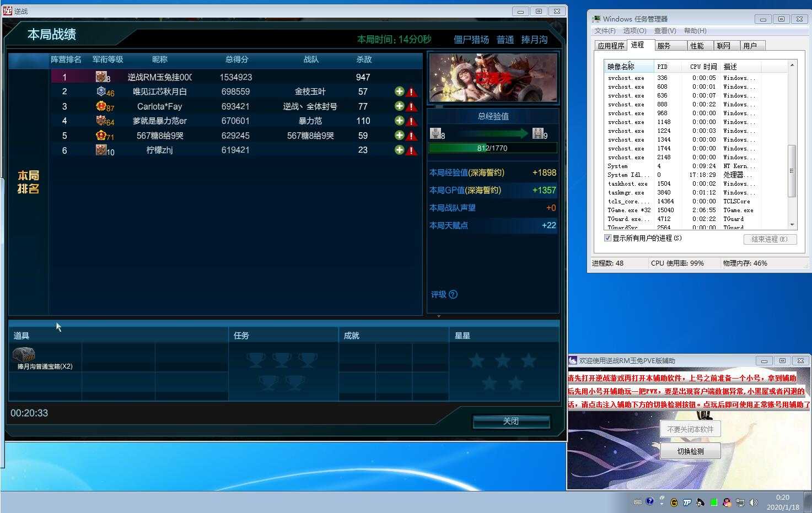Toggle 显示所有用户的进程 checkbox

(607, 238)
